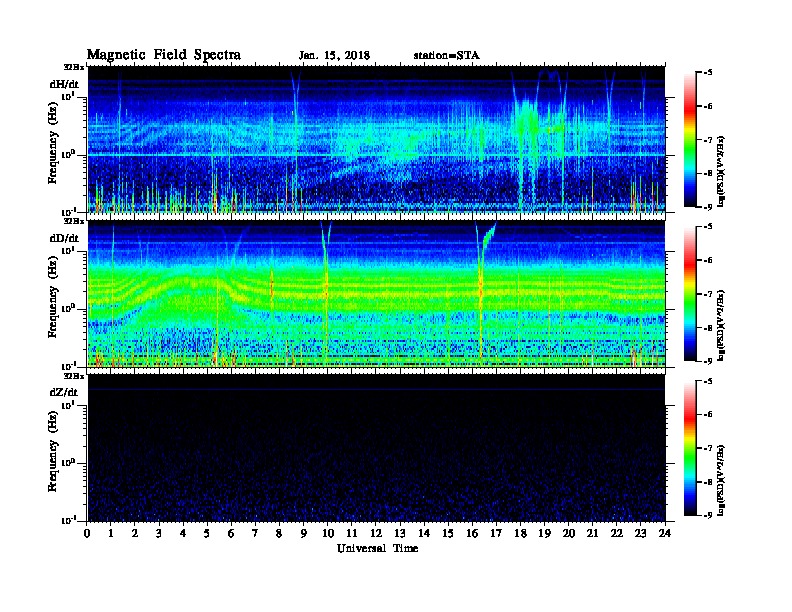This screenshot has width=792, height=612.
Task: Click the 32Hz top-frequency label of dZ/dt panel
Action: [74, 376]
